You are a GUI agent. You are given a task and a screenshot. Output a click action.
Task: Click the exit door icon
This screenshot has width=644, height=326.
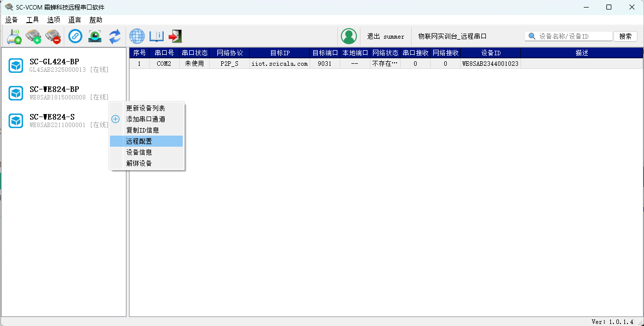pos(175,36)
